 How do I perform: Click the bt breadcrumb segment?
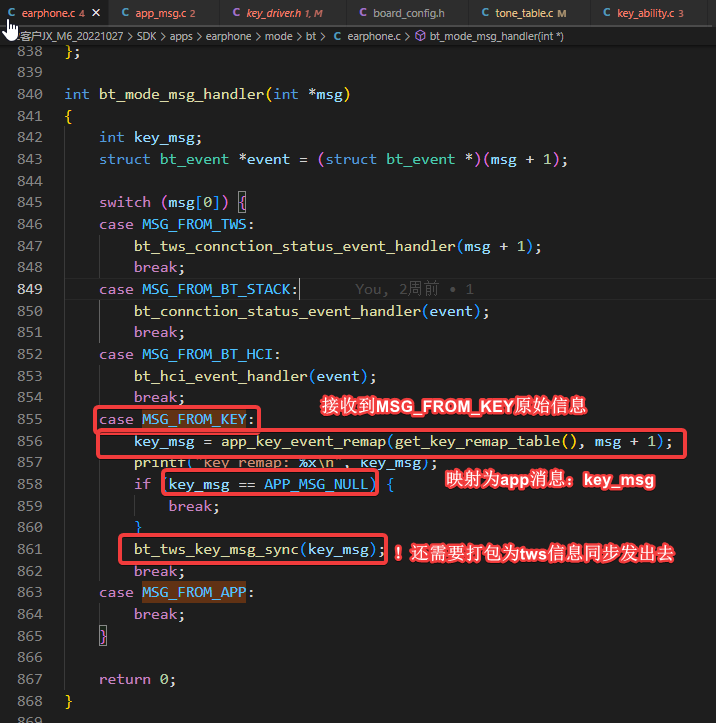point(311,36)
